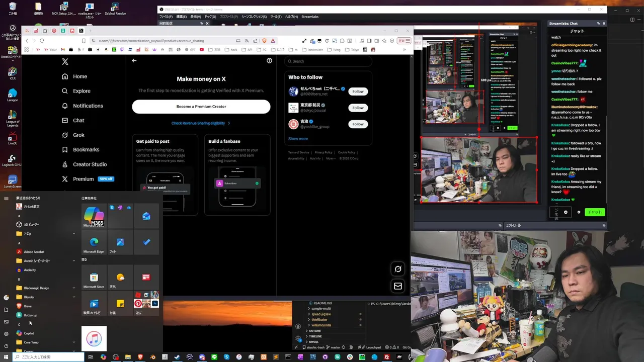
Task: Open floating messages envelope button on X
Action: point(398,286)
